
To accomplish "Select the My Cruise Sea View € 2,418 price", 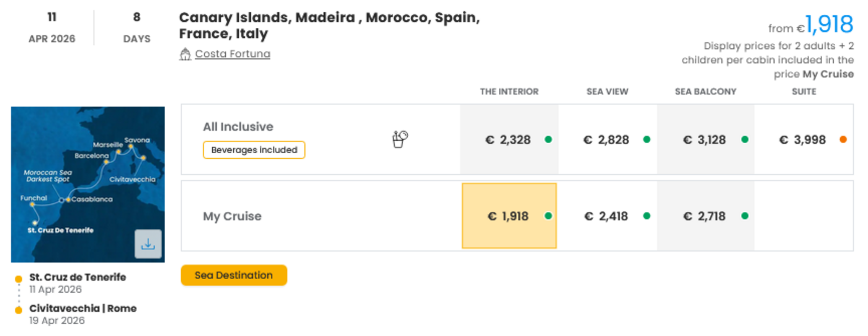I will [x=606, y=216].
